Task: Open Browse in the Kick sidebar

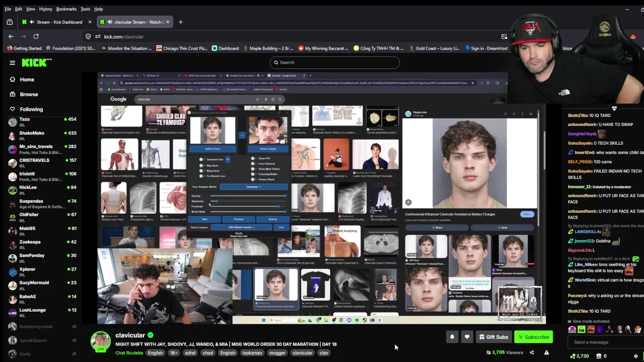Action: click(x=29, y=94)
